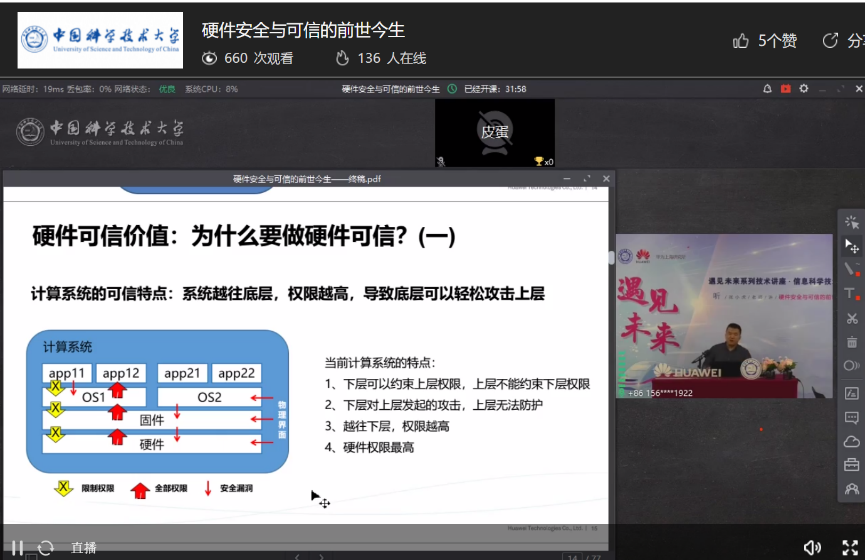The height and width of the screenshot is (560, 865).
Task: Refresh the live stream
Action: (x=45, y=547)
